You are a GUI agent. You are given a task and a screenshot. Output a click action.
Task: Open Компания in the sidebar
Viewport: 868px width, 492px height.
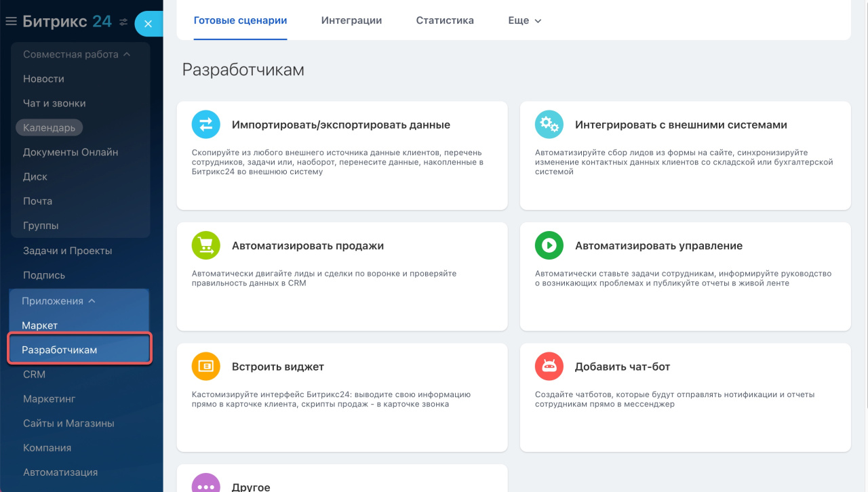pos(47,447)
